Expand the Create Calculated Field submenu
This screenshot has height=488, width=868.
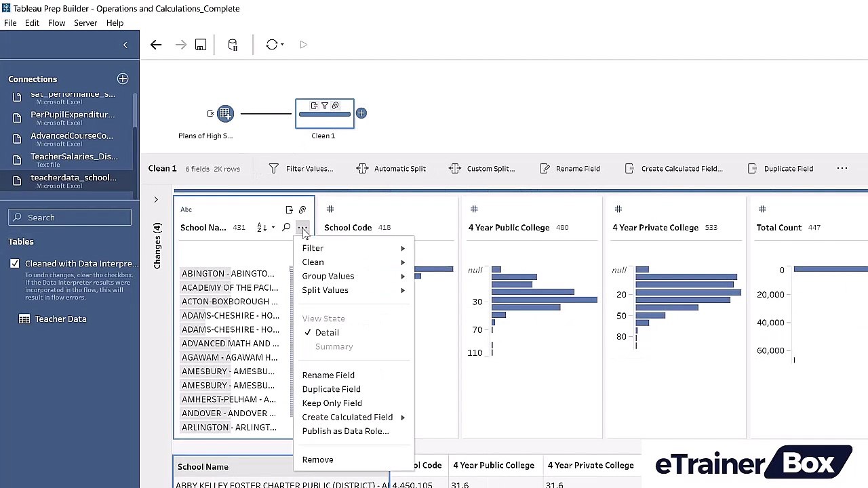(x=353, y=417)
